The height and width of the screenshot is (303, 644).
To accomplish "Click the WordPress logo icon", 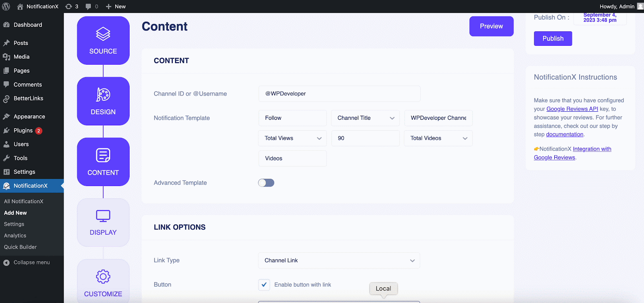I will point(6,6).
